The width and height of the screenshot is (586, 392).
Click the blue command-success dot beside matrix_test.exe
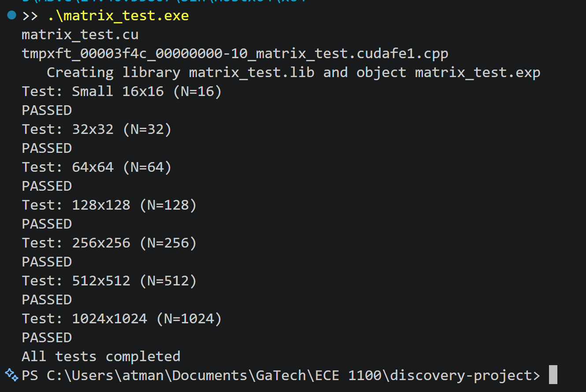coord(12,16)
